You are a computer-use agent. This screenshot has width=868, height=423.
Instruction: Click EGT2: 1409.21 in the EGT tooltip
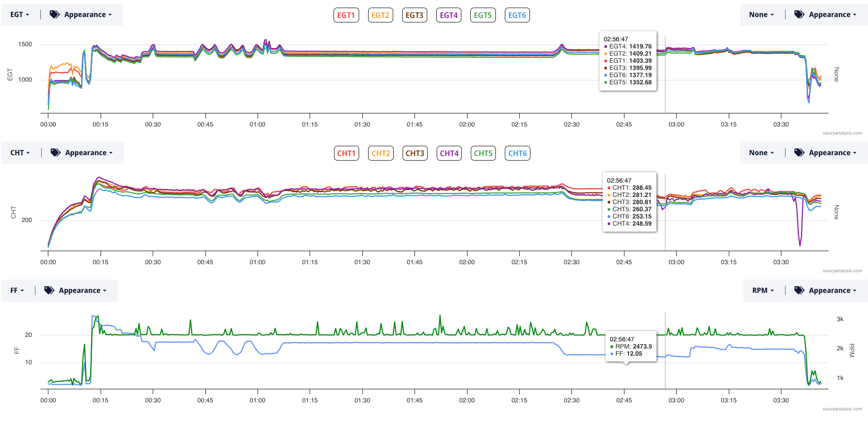pyautogui.click(x=628, y=54)
